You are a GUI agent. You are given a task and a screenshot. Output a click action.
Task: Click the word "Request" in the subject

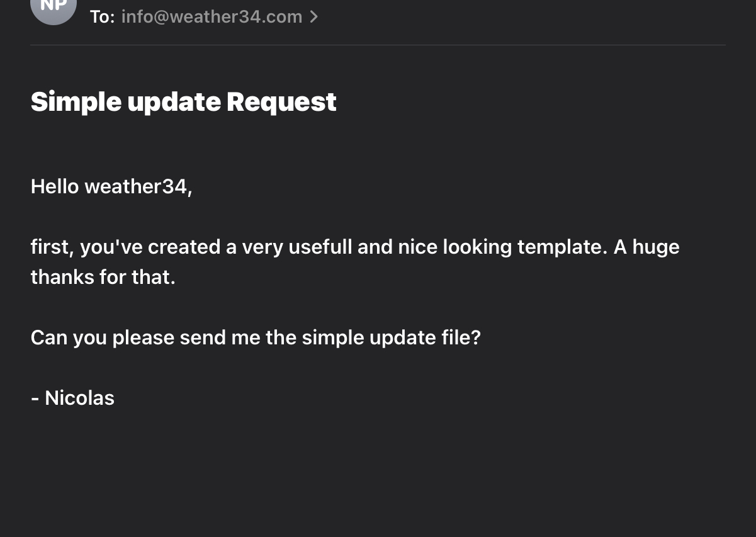(x=281, y=102)
